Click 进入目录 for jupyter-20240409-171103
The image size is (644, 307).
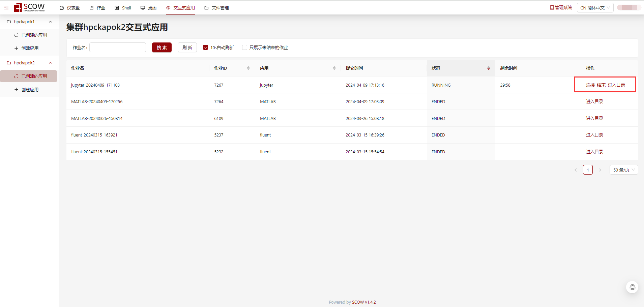[x=616, y=85]
